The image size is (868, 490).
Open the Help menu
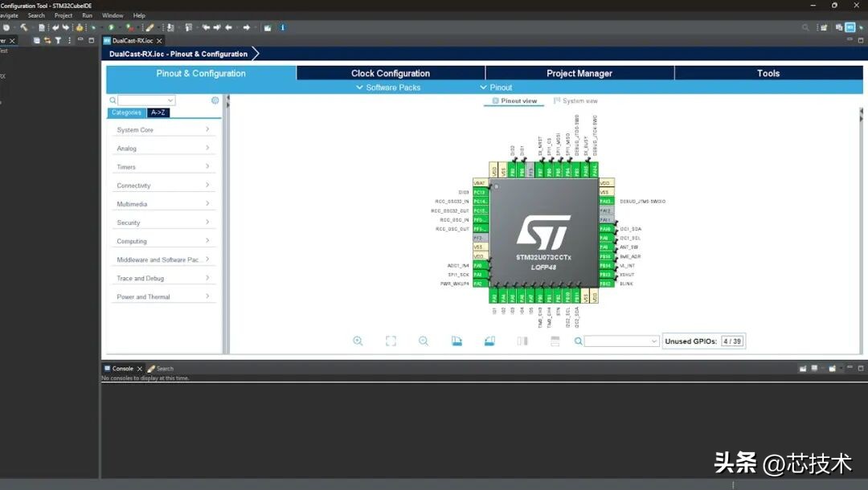[x=139, y=15]
